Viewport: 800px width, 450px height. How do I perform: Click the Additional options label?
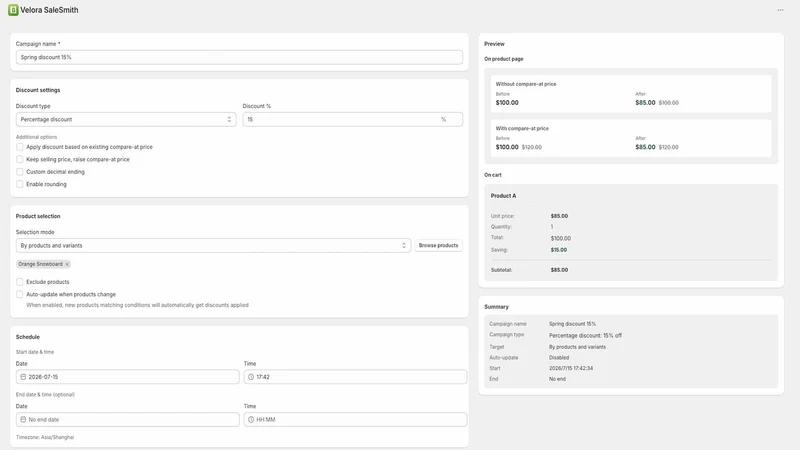coord(36,137)
